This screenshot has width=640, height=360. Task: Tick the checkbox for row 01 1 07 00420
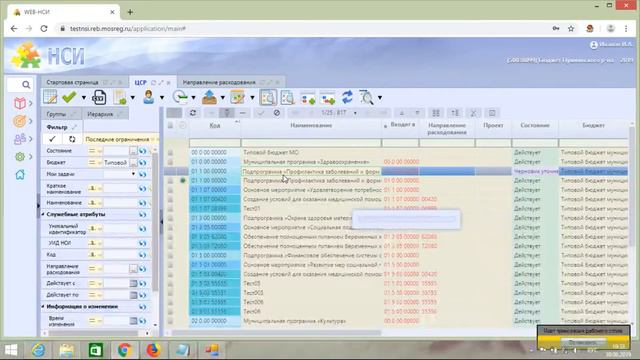pyautogui.click(x=170, y=199)
